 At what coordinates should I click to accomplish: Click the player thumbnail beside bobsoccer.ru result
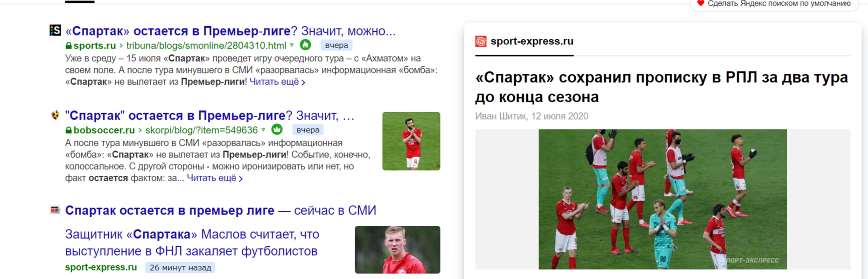coord(411,141)
